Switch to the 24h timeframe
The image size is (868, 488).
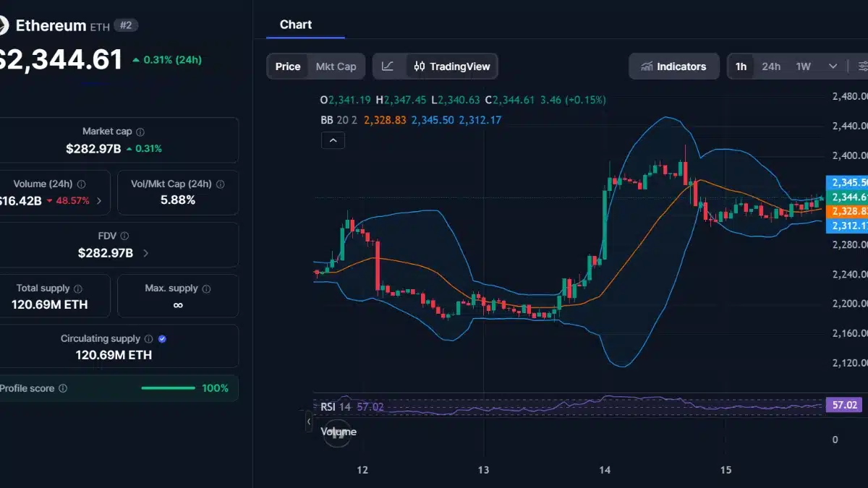771,66
